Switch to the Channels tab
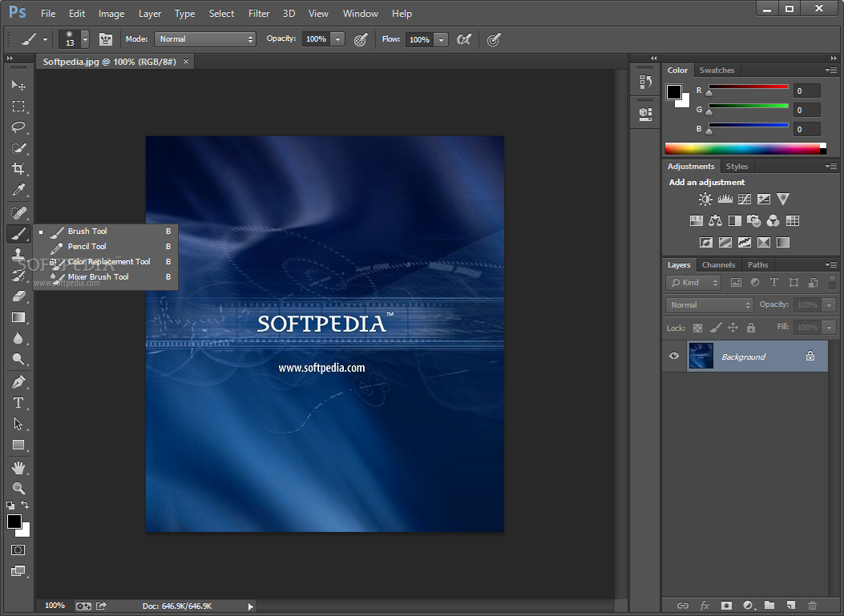Viewport: 844px width, 616px height. 718,264
